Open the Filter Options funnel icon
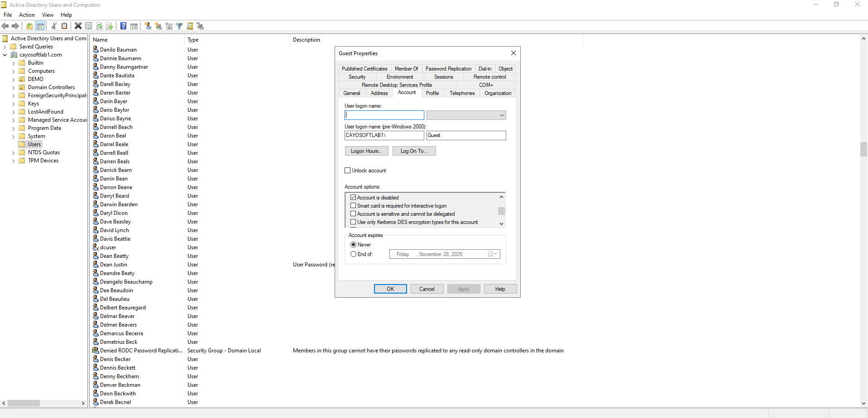This screenshot has width=868, height=418. 179,26
